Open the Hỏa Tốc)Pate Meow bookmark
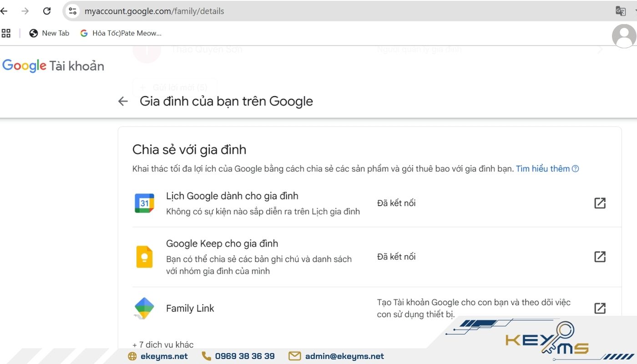 121,33
